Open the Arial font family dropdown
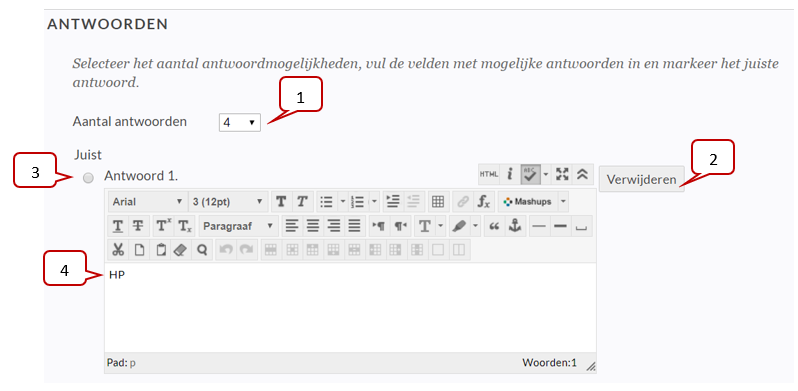The width and height of the screenshot is (798, 391). coord(147,202)
